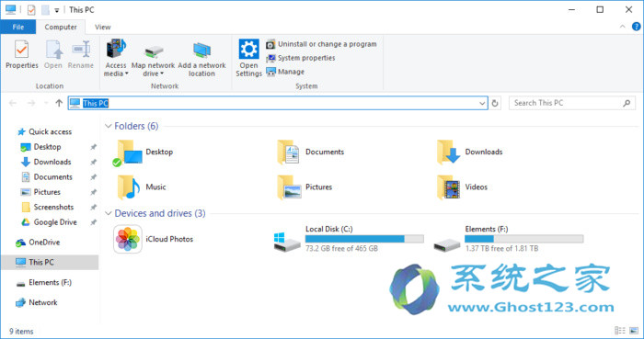Select Google Drive in the sidebar
Screen dimensions: 644x339
[x=49, y=222]
